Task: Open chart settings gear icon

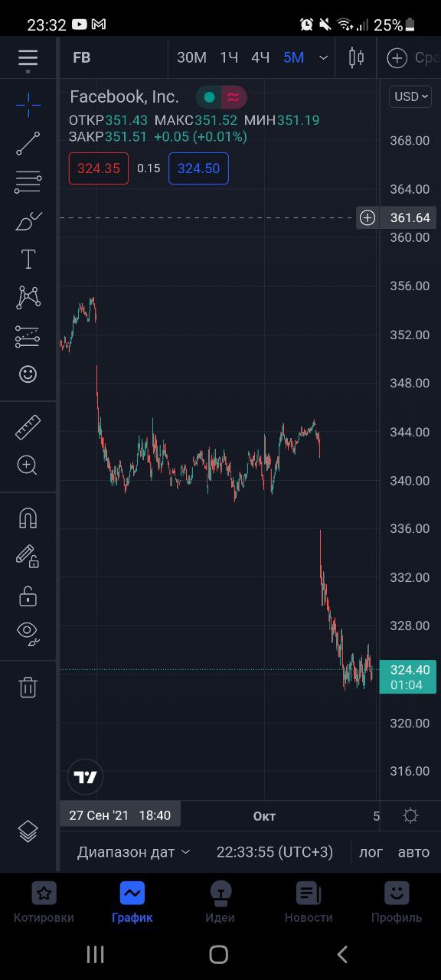Action: coord(411,815)
